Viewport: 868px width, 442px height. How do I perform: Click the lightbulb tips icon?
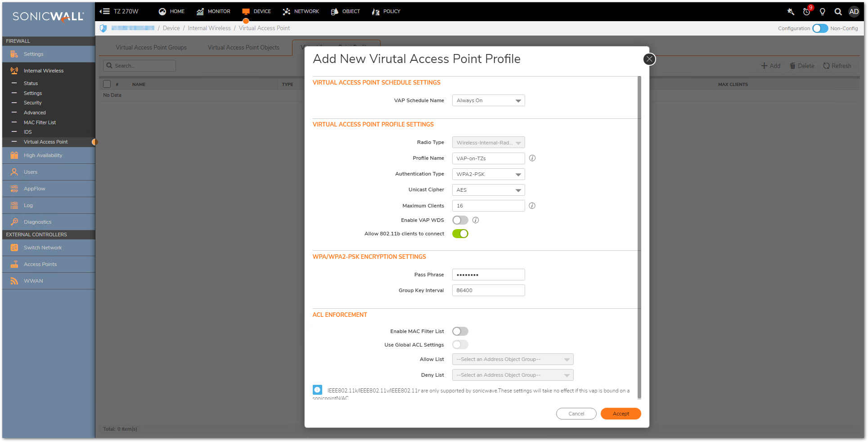point(822,12)
